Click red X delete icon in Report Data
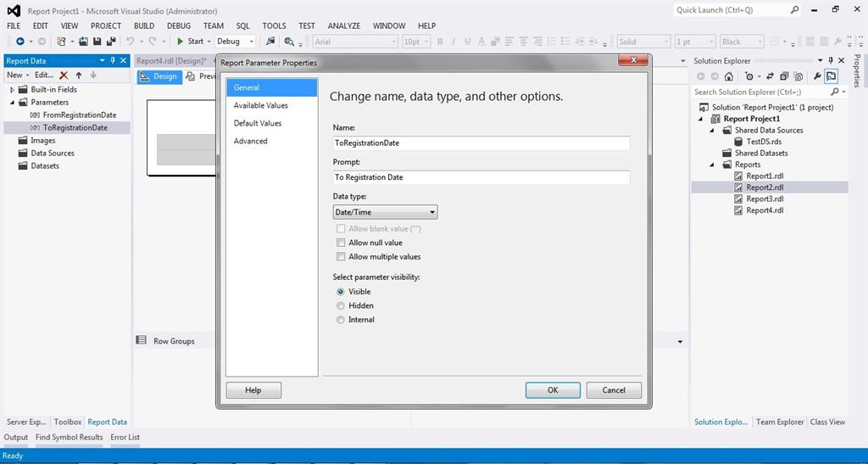868x464 pixels. point(64,75)
